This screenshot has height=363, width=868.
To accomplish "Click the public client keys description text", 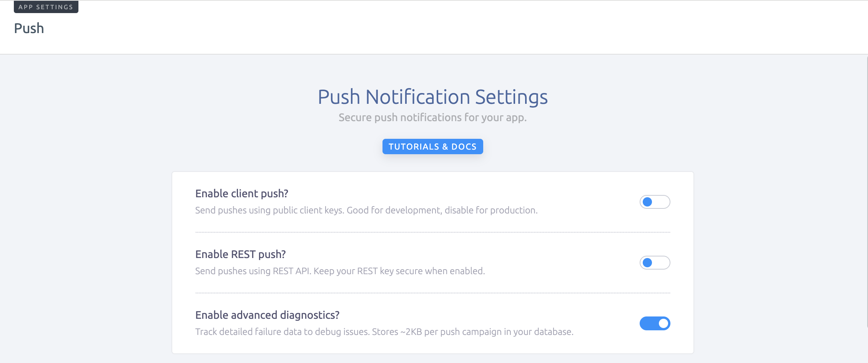I will 366,210.
